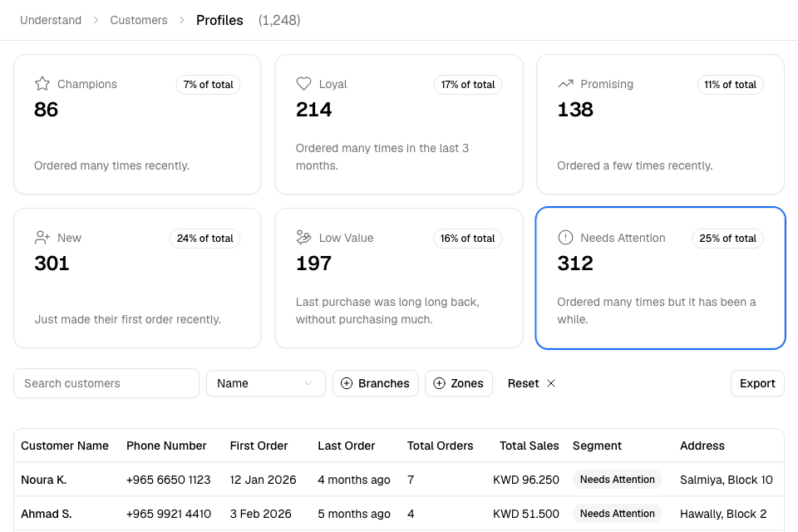Click the X icon beside Reset
Image resolution: width=798 pixels, height=532 pixels.
pos(551,383)
